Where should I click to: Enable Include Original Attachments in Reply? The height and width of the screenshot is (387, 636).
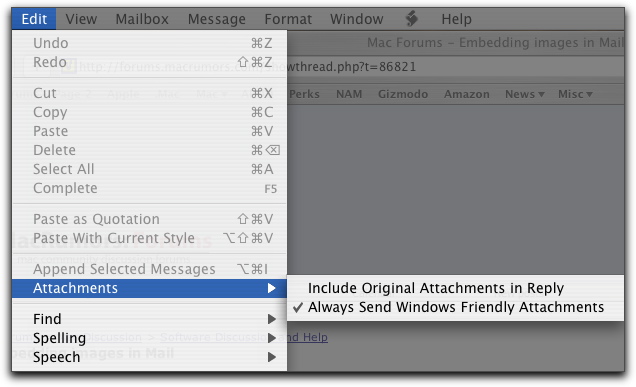click(455, 288)
